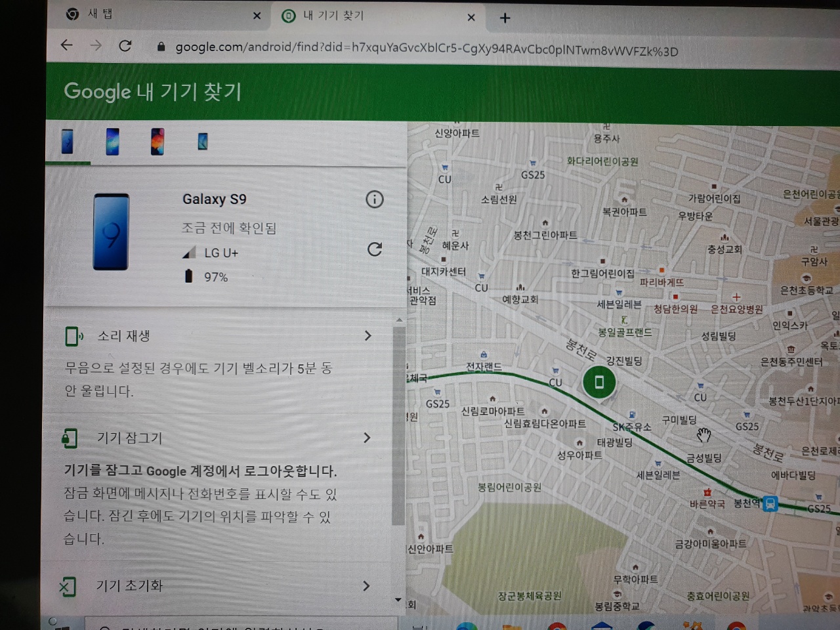Image resolution: width=840 pixels, height=630 pixels.
Task: Switch to the 새 탭 browser tab
Action: pyautogui.click(x=157, y=14)
